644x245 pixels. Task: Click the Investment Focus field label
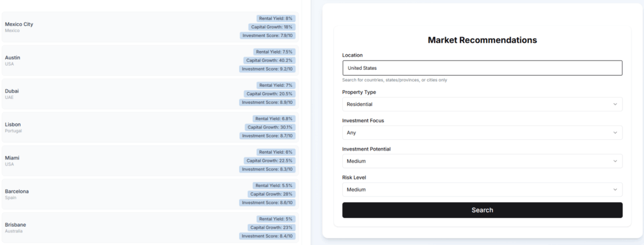[x=363, y=120]
